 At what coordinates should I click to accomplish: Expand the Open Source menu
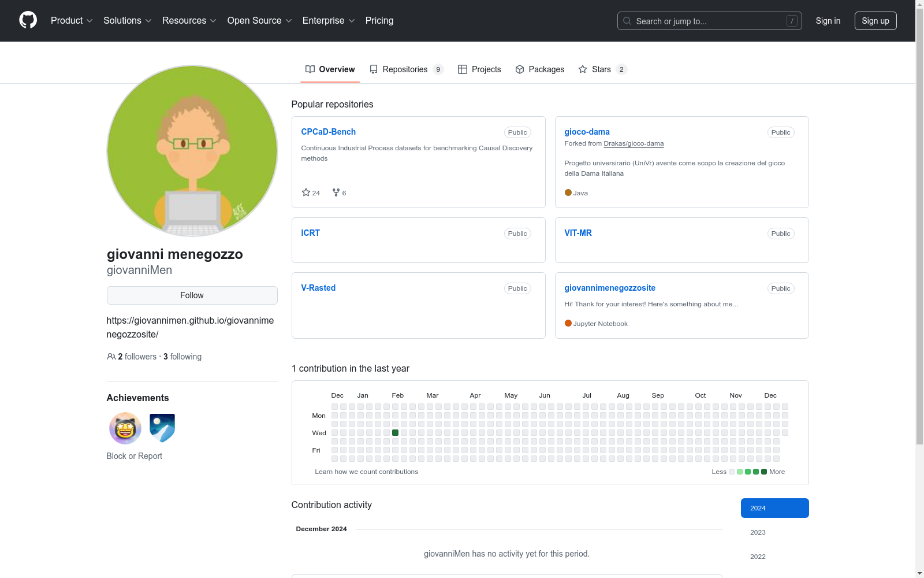click(260, 21)
